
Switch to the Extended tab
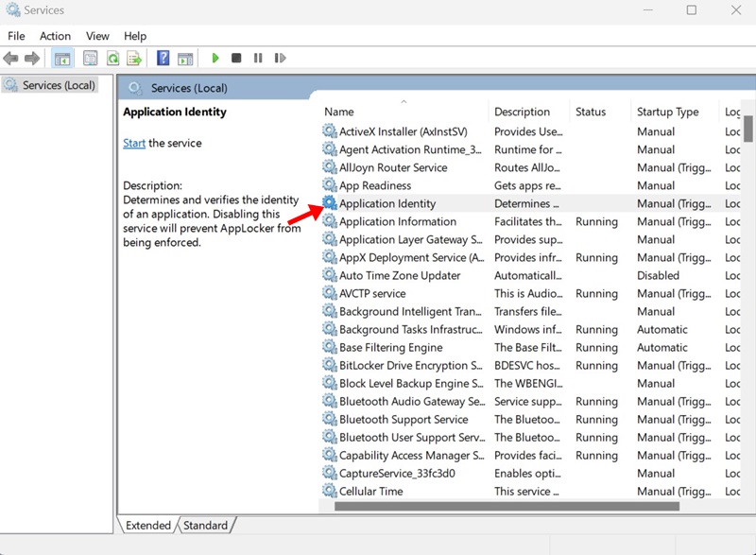pyautogui.click(x=148, y=525)
